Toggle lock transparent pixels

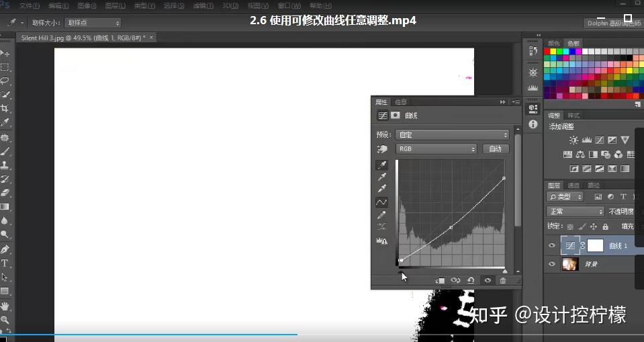[x=570, y=226]
